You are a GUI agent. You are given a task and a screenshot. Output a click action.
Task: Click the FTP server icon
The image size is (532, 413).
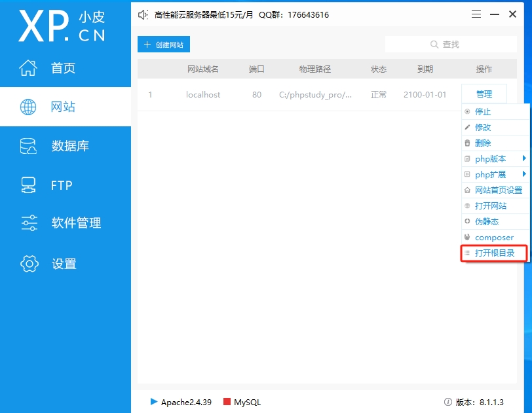(x=28, y=185)
